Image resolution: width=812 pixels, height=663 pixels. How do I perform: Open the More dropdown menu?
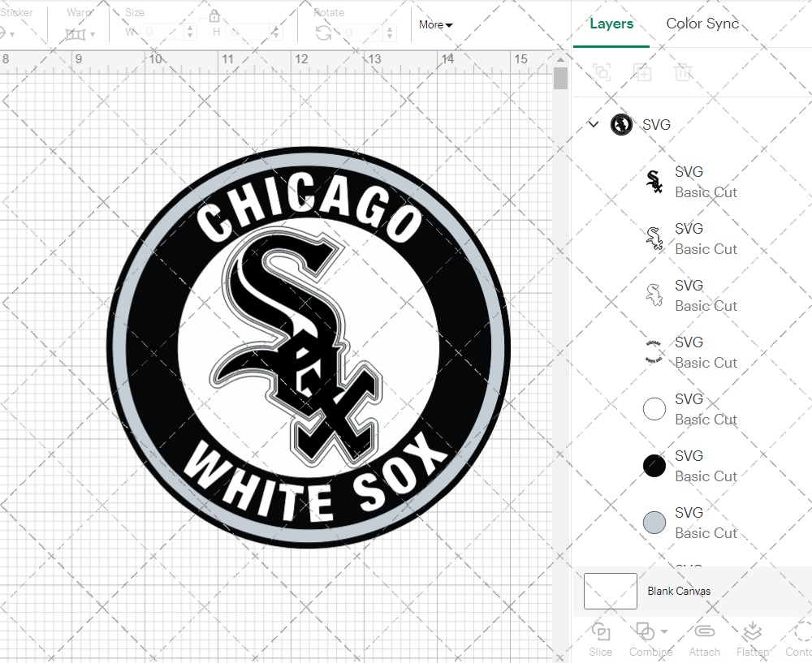[435, 24]
